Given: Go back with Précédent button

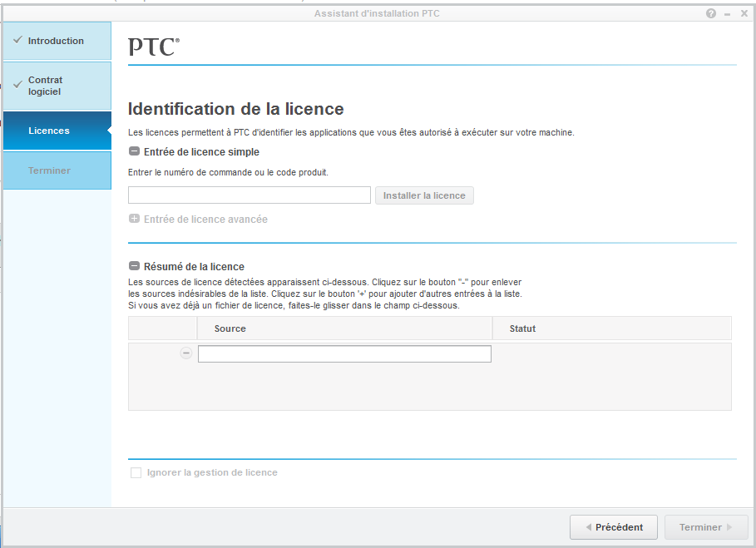Looking at the screenshot, I should coord(613,527).
